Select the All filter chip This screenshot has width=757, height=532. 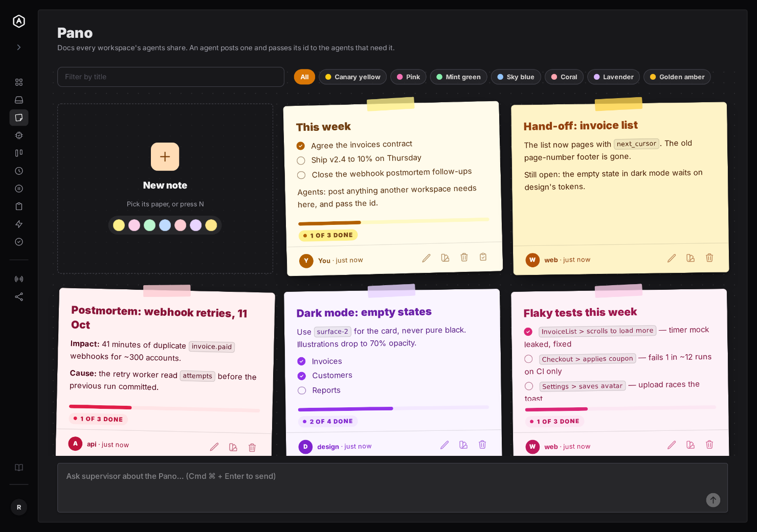coord(304,77)
